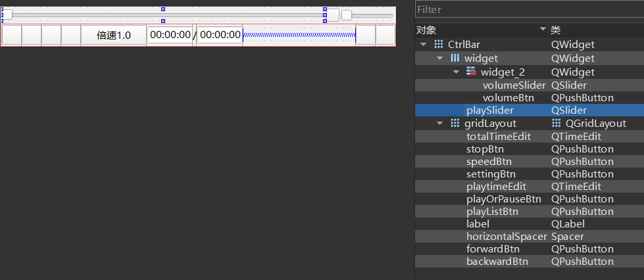This screenshot has width=644, height=280.
Task: Click the sort arrow in 对象 column header
Action: click(543, 30)
